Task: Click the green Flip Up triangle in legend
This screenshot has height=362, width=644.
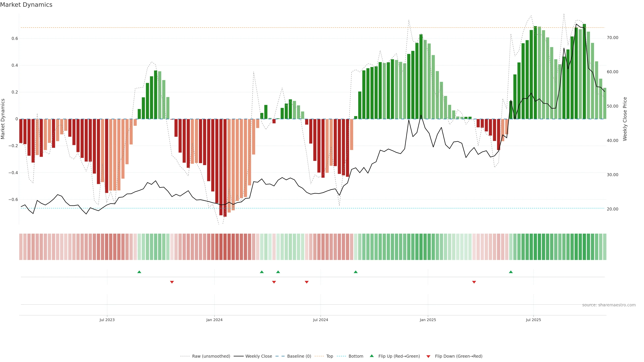Action: point(372,356)
